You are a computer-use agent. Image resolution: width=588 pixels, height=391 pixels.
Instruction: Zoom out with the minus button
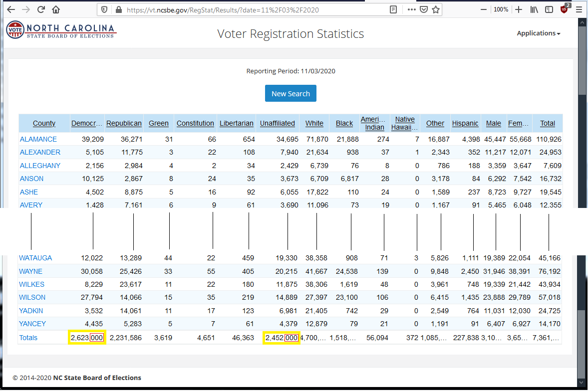(x=484, y=10)
